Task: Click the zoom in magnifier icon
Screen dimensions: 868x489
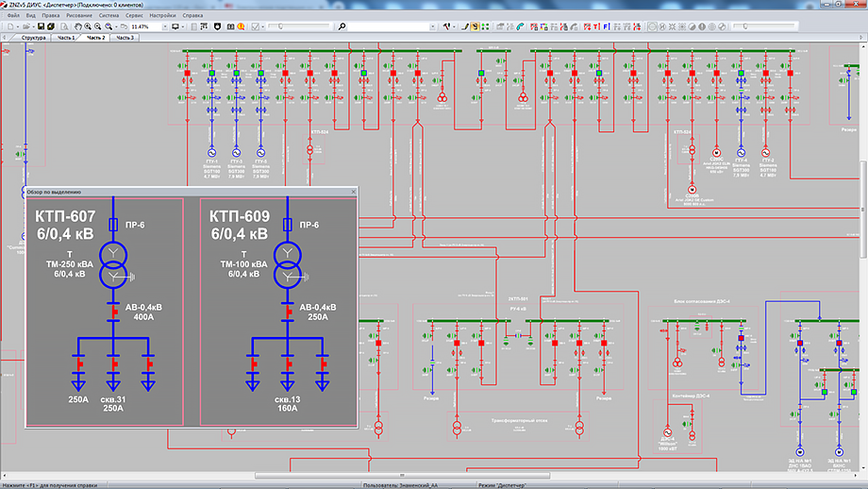Action: tap(86, 26)
